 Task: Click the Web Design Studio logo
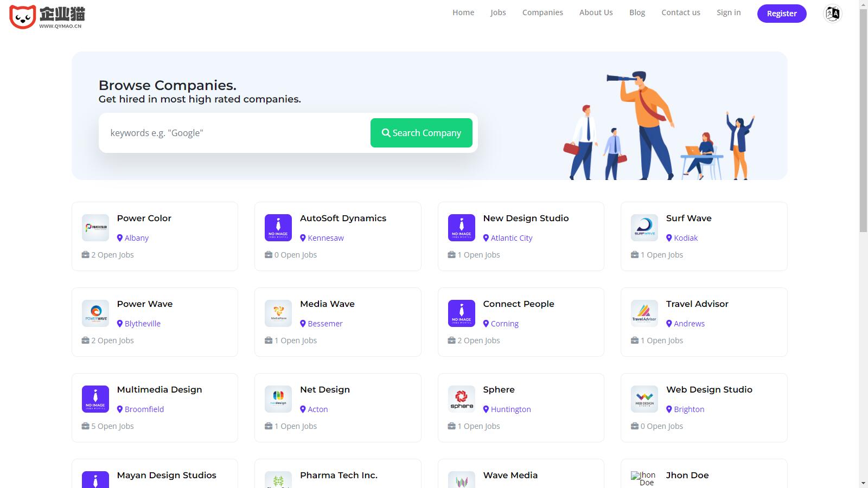644,399
